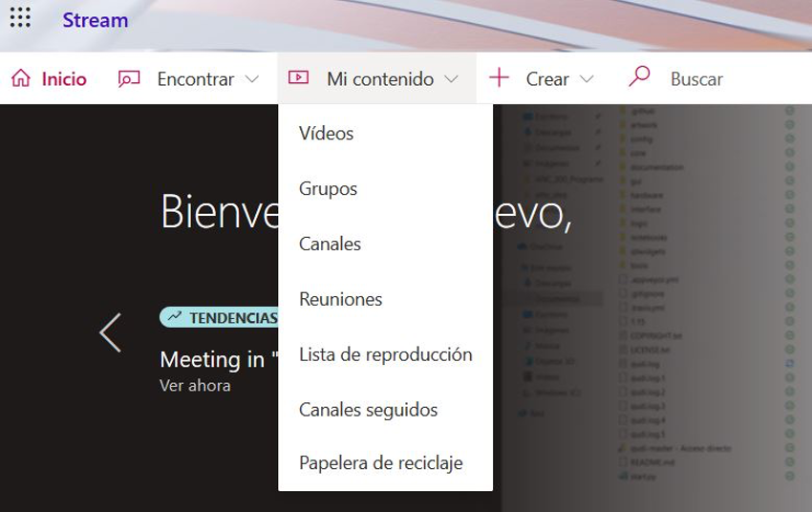
Task: Open Papelera de reciclaje entry
Action: 385,463
